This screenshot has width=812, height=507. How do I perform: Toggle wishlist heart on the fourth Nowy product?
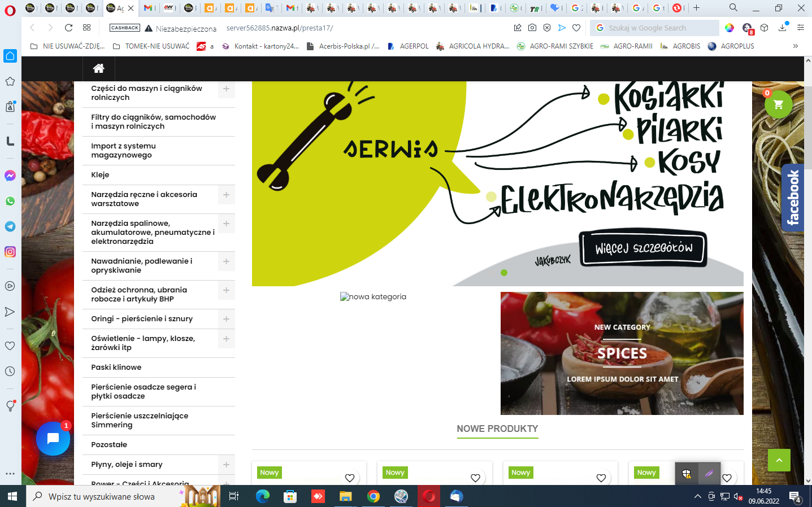coord(727,478)
